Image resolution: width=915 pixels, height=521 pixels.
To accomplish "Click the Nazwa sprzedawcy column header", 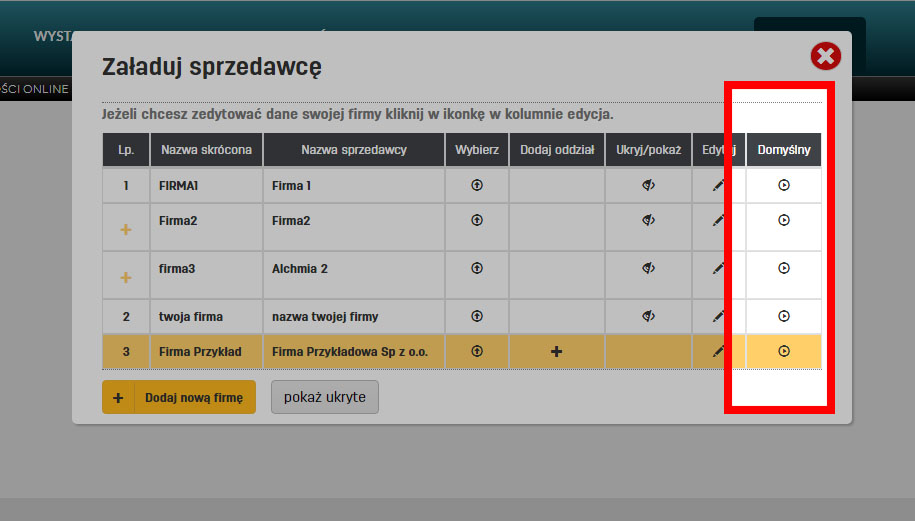I will tap(353, 150).
